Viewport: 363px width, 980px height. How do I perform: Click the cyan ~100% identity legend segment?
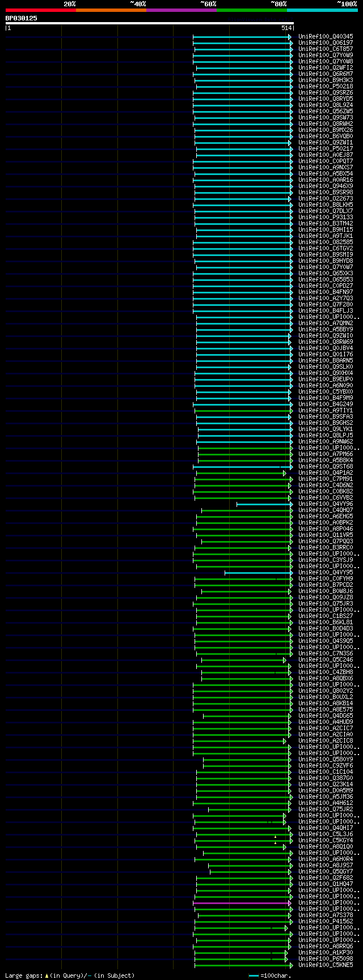(322, 10)
